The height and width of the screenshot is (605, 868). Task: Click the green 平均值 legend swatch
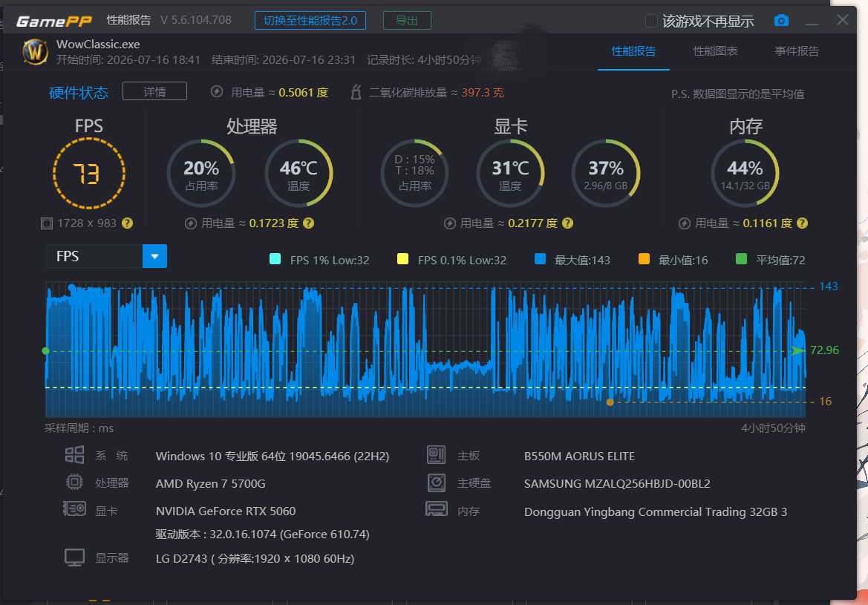point(741,259)
